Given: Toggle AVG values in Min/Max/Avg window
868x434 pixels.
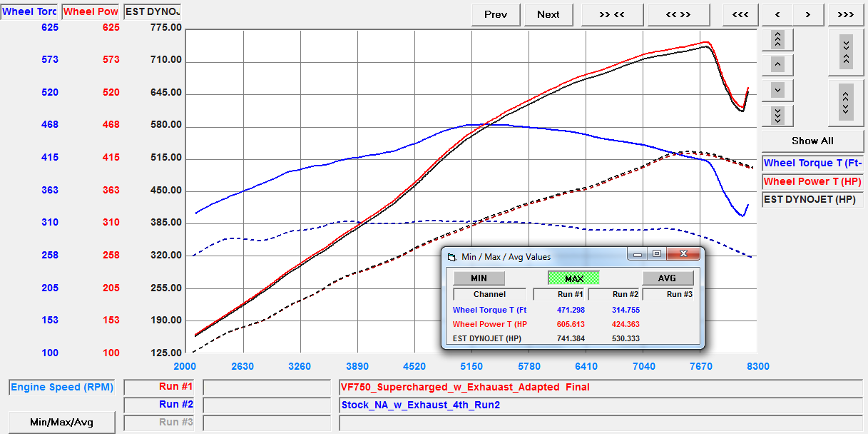Looking at the screenshot, I should (x=668, y=278).
